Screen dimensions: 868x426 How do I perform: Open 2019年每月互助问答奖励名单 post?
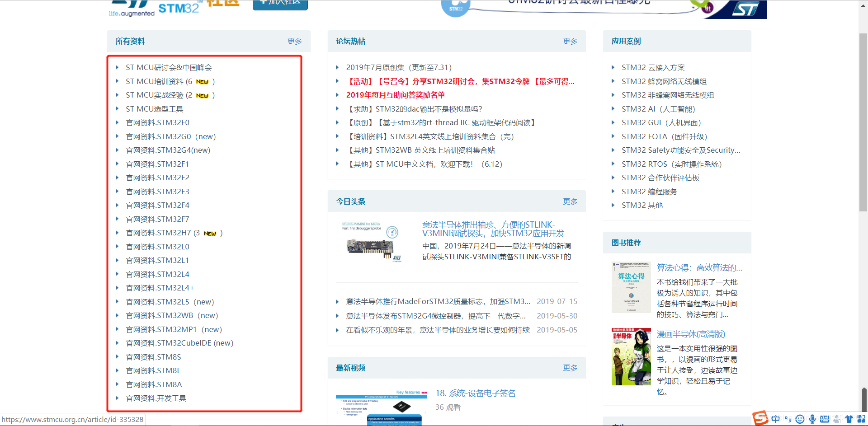pos(396,95)
